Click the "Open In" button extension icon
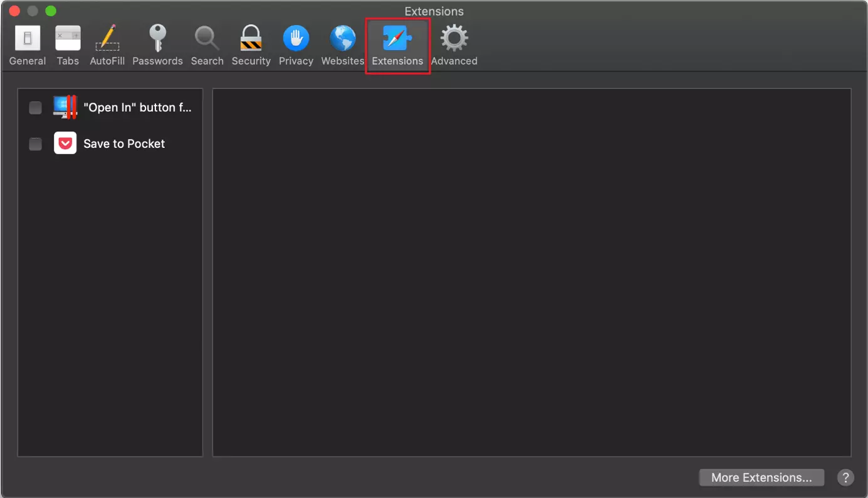Viewport: 868px width, 498px height. [65, 107]
